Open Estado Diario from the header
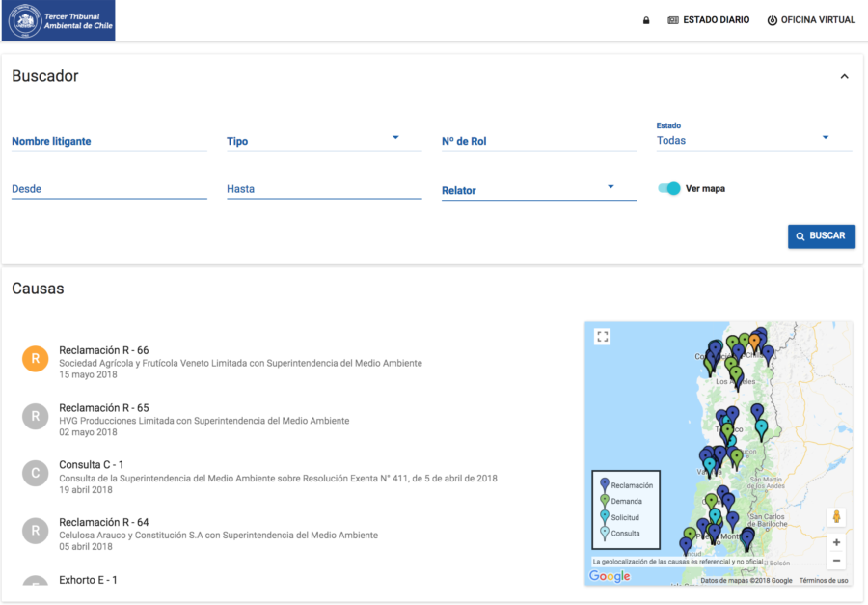Screen dimensions: 868x605 pos(708,20)
